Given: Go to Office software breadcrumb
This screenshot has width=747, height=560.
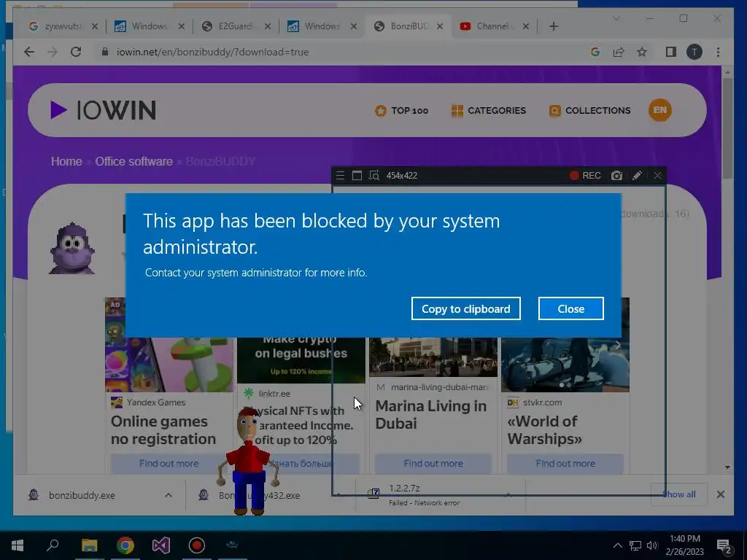Looking at the screenshot, I should click(133, 161).
